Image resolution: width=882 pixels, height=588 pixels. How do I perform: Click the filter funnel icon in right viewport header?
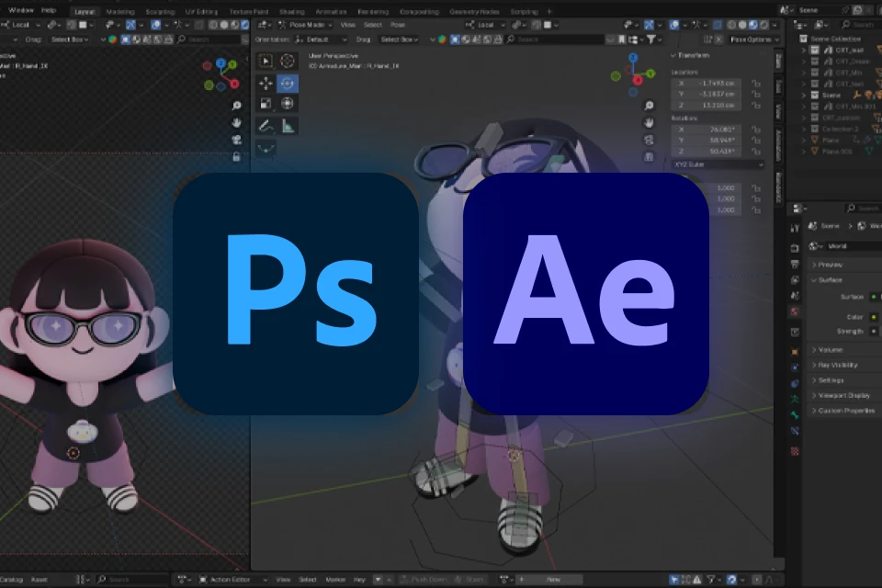tap(650, 40)
